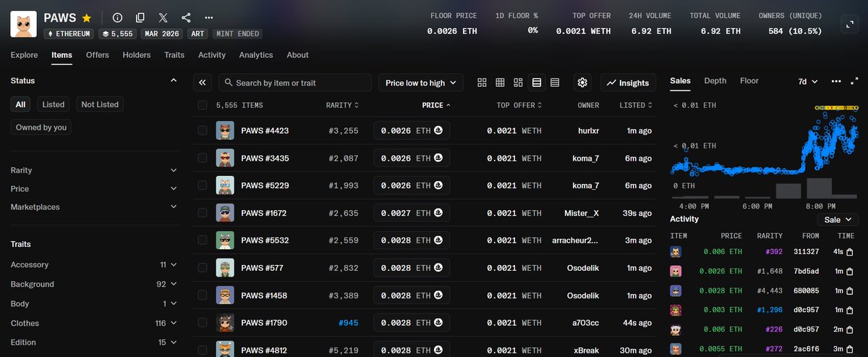
Task: Switch chart to the Floor tab
Action: 749,81
